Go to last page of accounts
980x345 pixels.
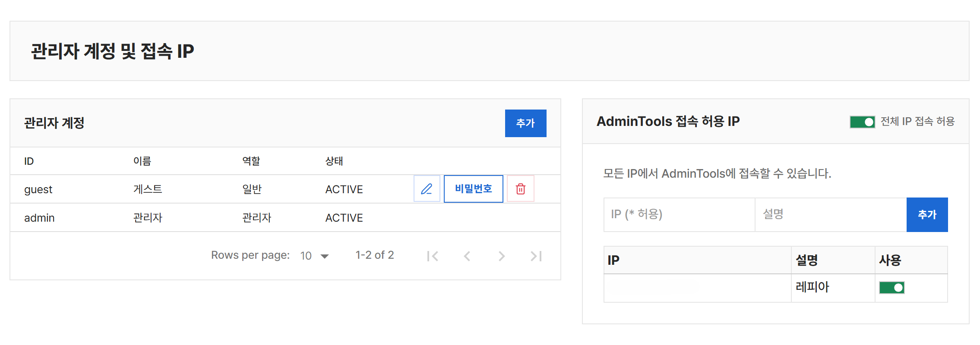[x=536, y=256]
